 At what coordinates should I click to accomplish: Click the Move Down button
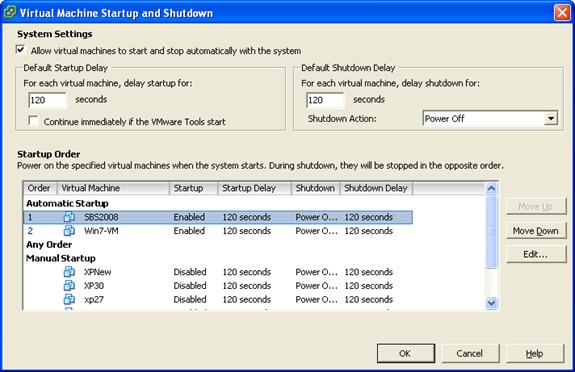536,231
